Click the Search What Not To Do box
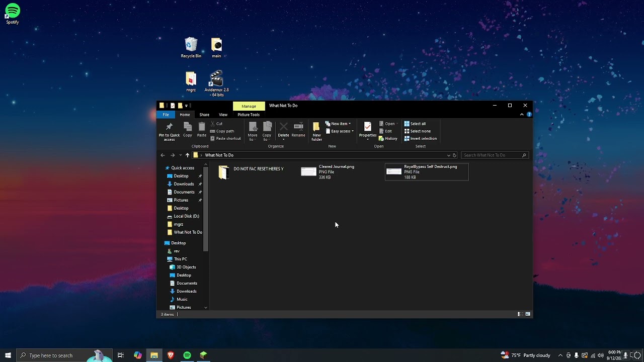 pyautogui.click(x=494, y=155)
